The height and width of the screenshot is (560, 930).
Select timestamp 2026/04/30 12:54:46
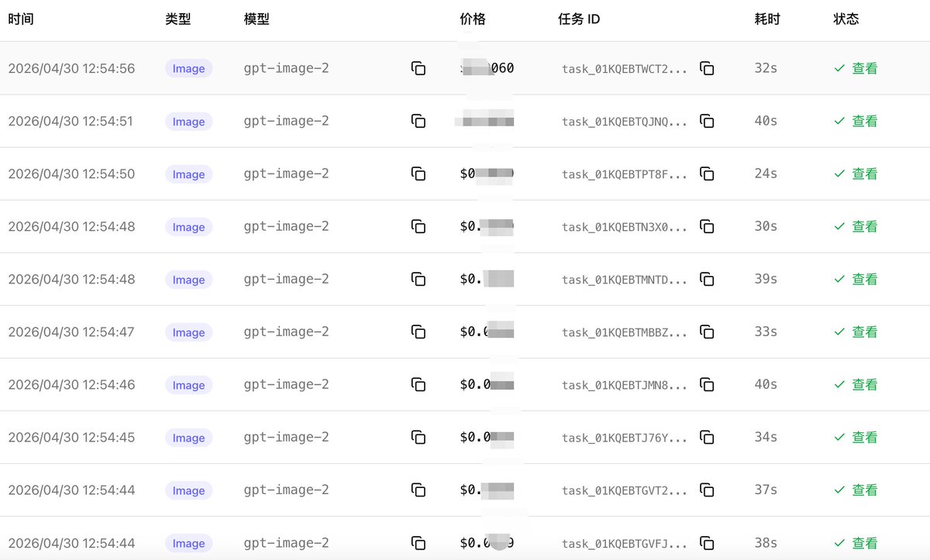pos(71,384)
